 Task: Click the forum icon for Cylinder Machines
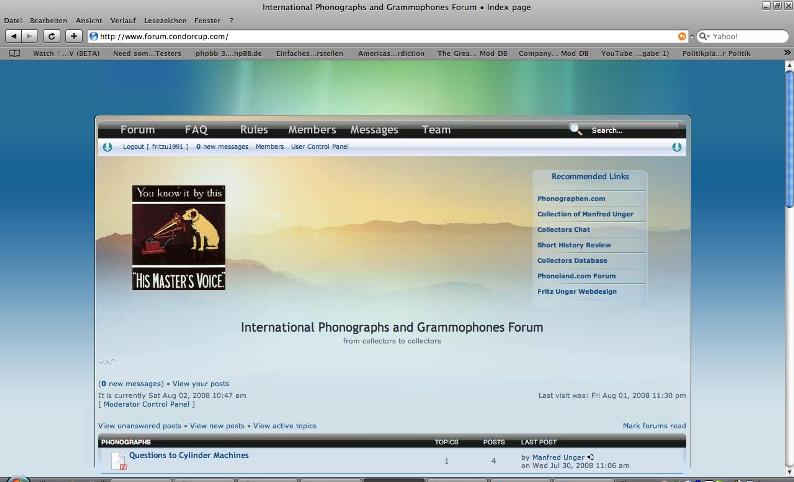(x=118, y=460)
